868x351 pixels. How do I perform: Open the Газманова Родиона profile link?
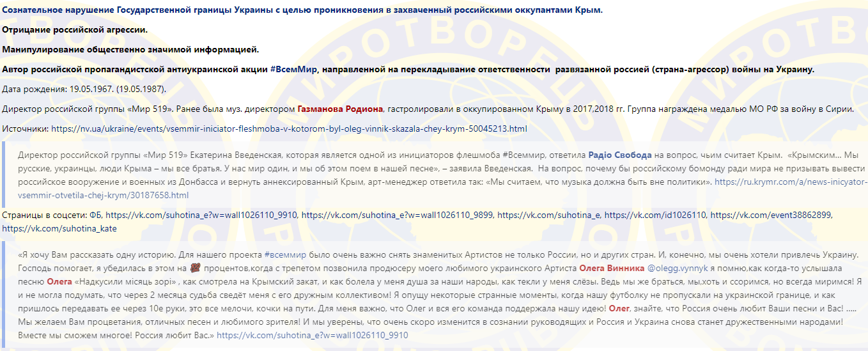[x=339, y=109]
